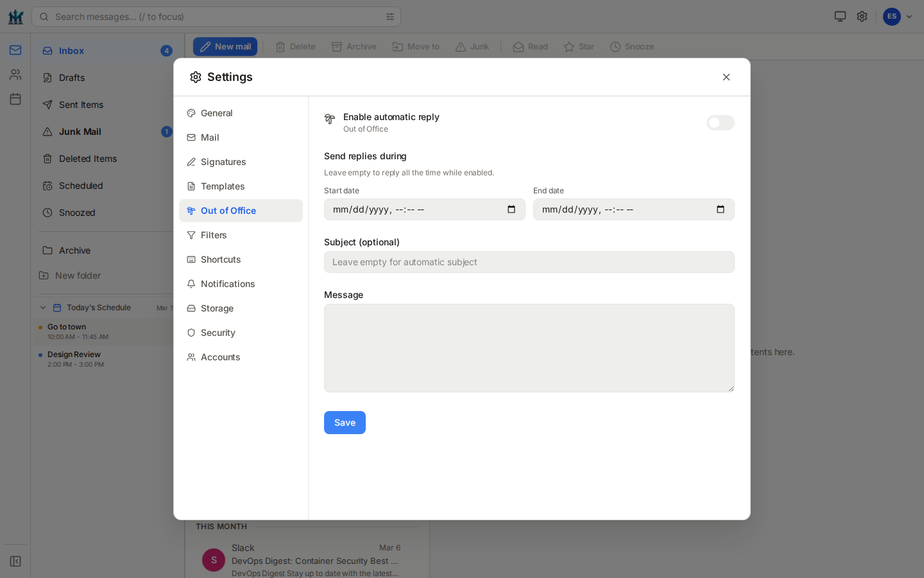Click inside the Message text area

point(529,347)
